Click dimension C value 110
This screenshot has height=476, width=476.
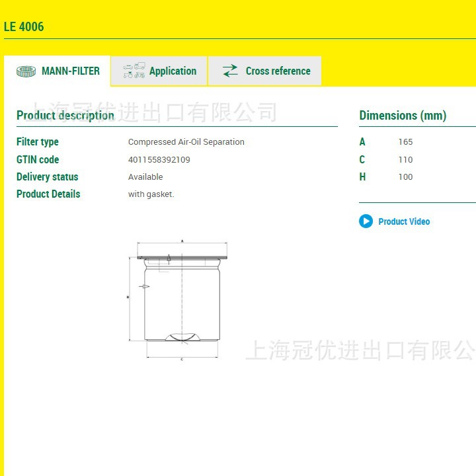point(405,160)
